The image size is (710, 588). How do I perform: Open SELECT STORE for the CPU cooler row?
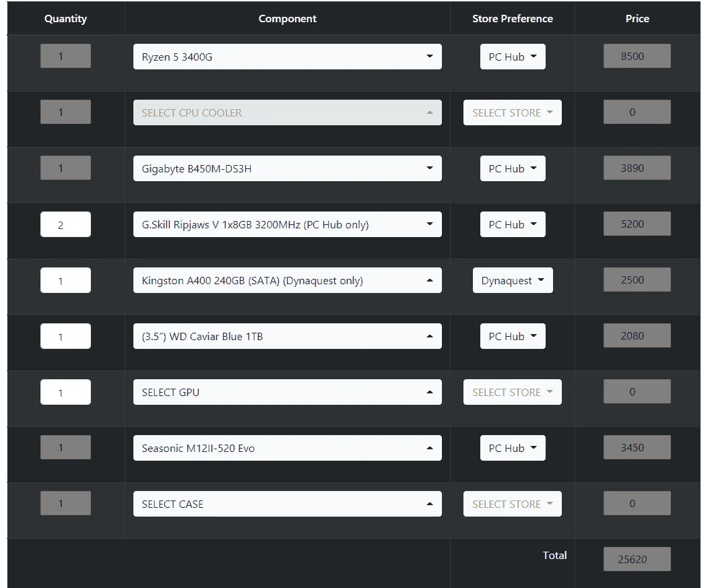513,112
